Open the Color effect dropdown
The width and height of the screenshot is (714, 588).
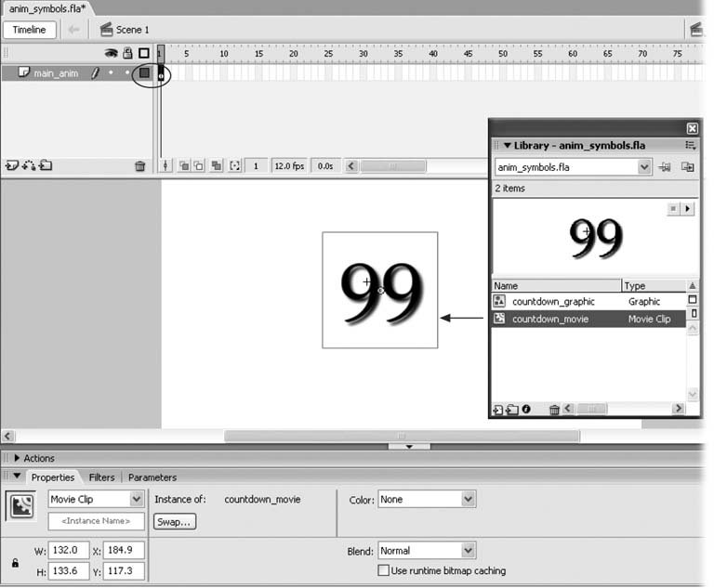coord(426,500)
